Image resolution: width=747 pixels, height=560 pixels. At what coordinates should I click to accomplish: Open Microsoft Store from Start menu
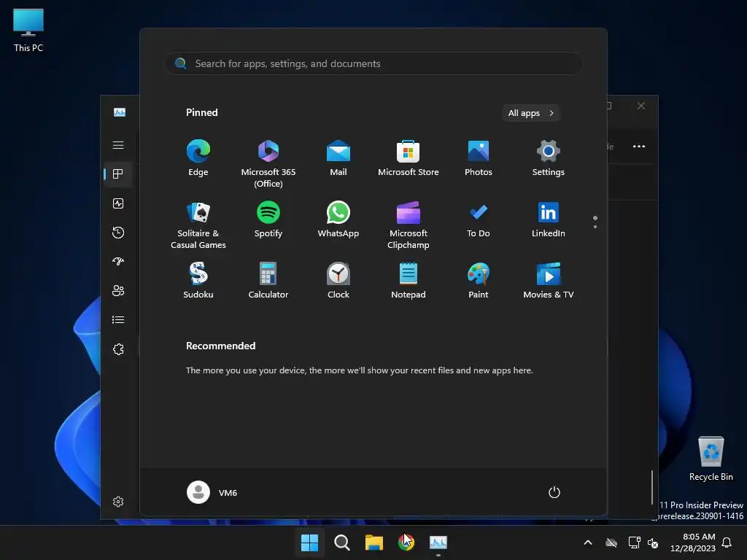pos(409,157)
